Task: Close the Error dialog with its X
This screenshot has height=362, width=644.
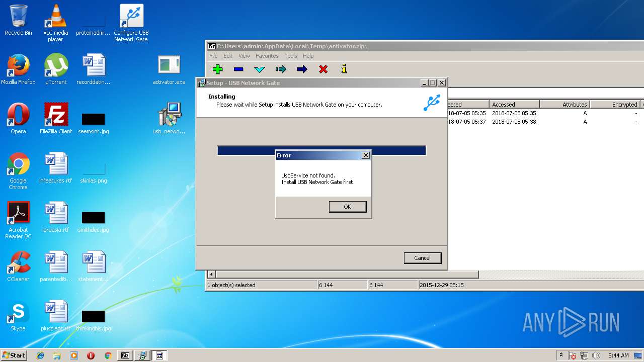Action: 366,155
